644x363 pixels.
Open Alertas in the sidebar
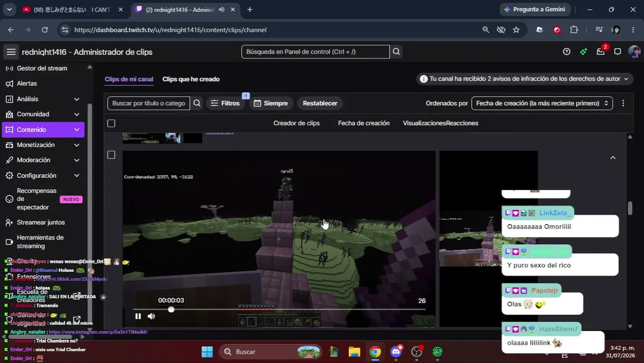point(27,83)
